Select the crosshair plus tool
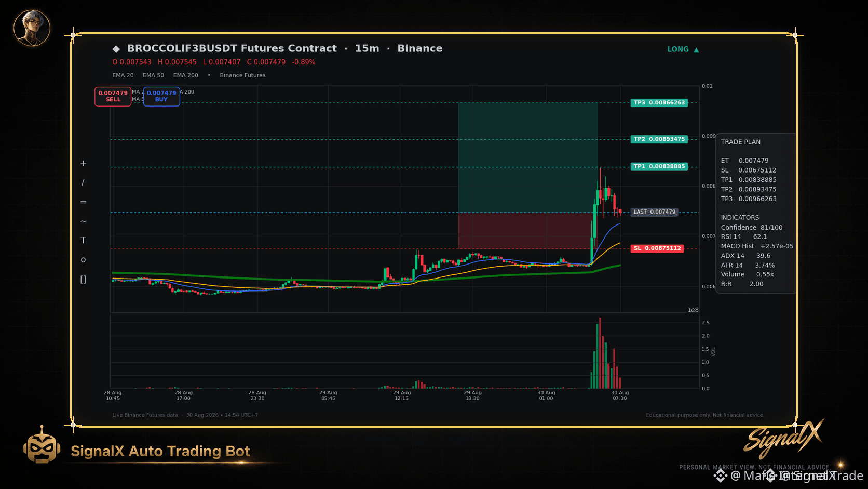The height and width of the screenshot is (489, 868). 83,163
